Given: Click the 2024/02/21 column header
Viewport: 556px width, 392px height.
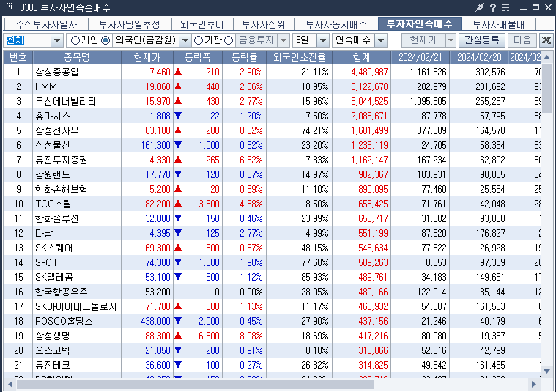Looking at the screenshot, I should [x=420, y=57].
